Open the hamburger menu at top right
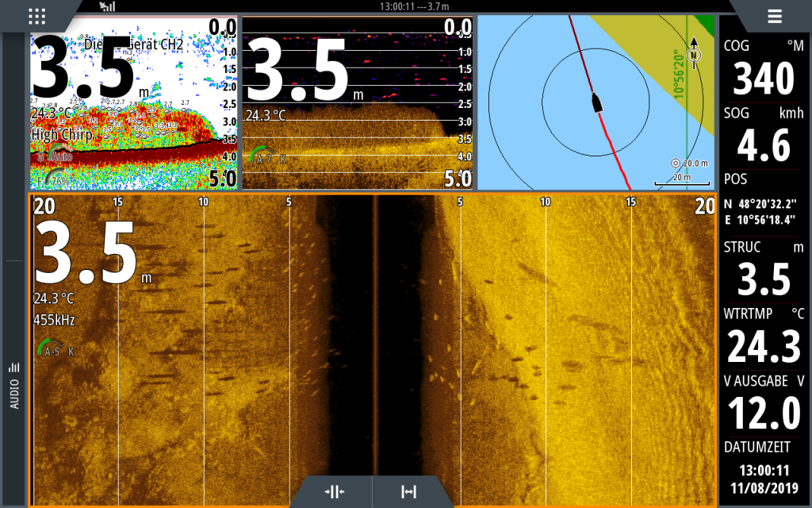 774,16
